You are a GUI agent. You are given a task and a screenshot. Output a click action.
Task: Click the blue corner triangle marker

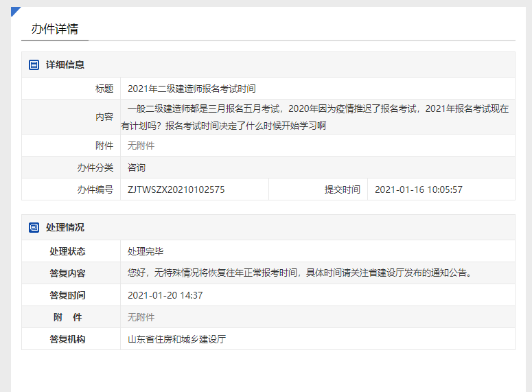(14, 10)
